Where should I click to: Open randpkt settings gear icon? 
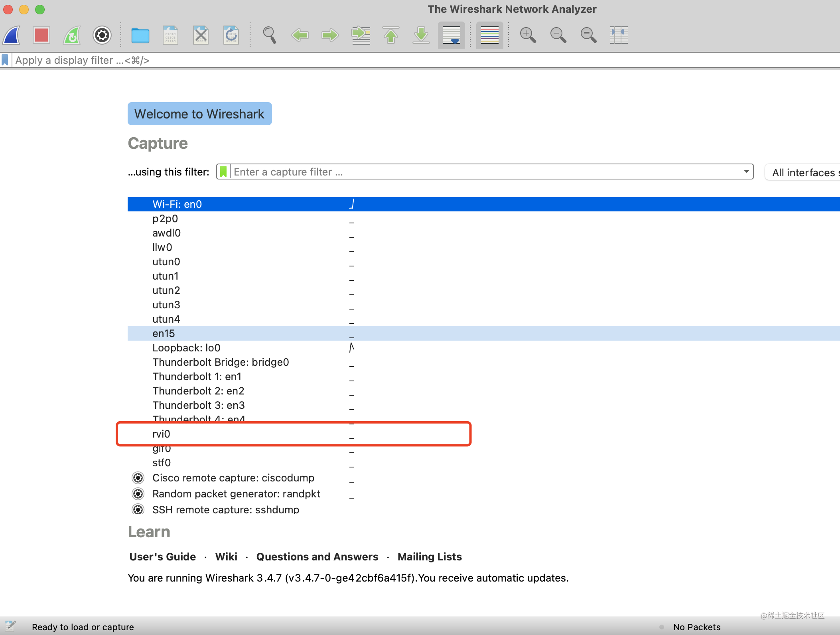138,494
